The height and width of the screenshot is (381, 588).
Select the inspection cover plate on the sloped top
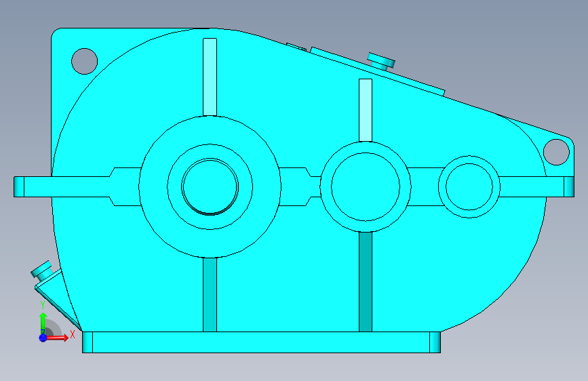coord(378,71)
